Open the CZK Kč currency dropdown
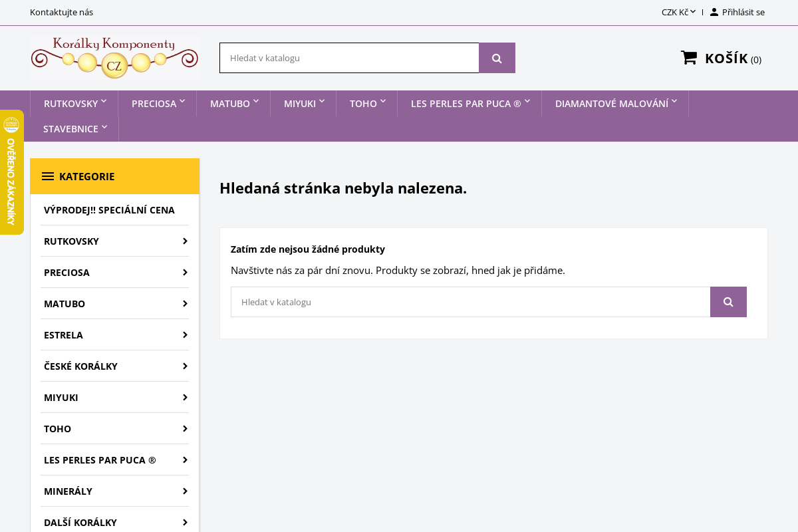The image size is (798, 532). (678, 12)
